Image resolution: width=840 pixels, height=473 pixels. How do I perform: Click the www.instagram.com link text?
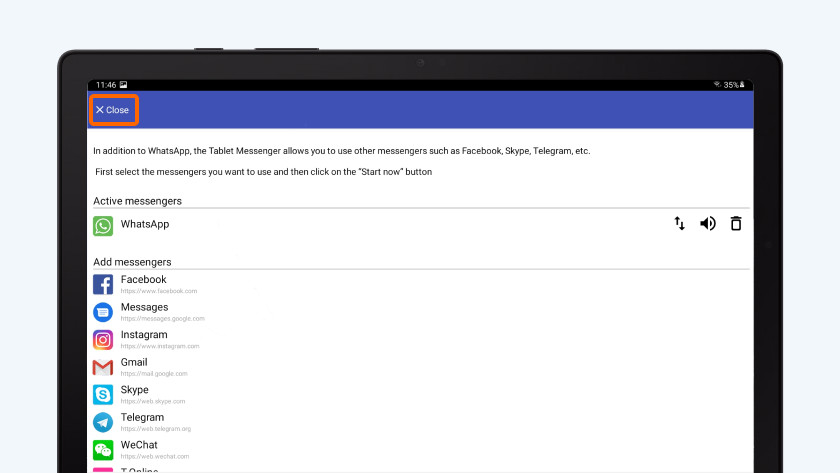[x=160, y=346]
